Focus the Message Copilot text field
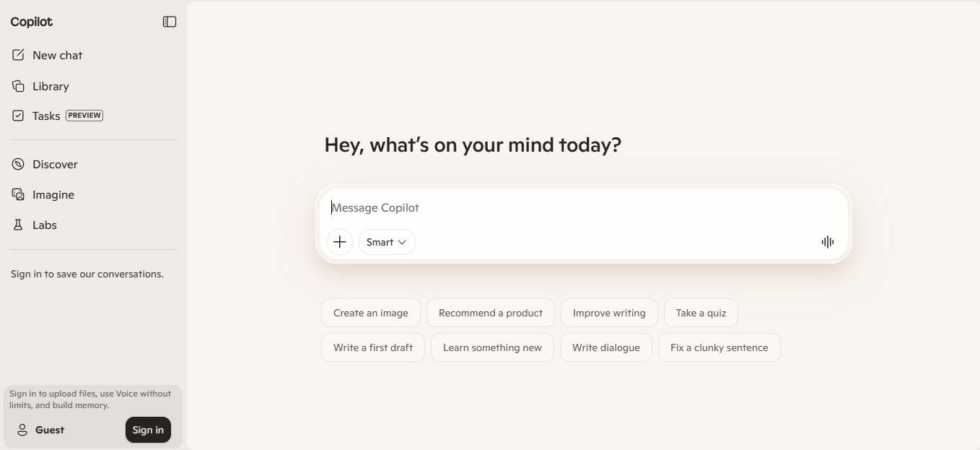Viewport: 980px width, 450px height. pyautogui.click(x=577, y=208)
